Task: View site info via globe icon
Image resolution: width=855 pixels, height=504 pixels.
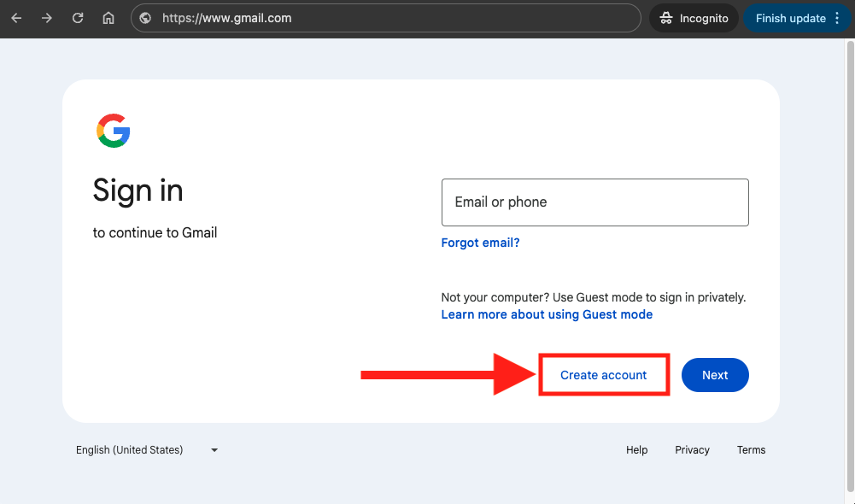Action: click(x=145, y=18)
